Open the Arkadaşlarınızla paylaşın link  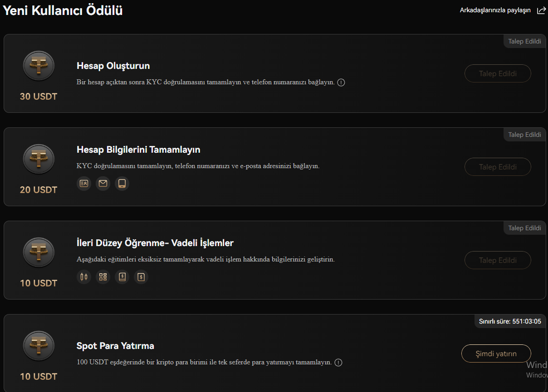[x=495, y=10]
